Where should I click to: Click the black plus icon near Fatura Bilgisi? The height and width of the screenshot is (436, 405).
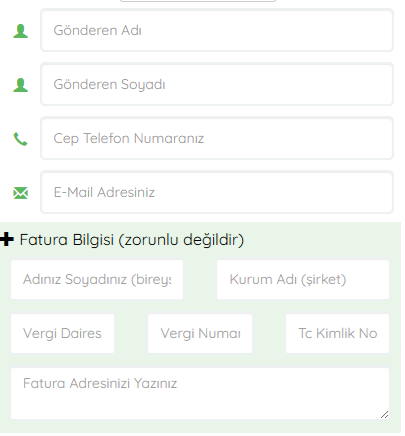[x=7, y=239]
